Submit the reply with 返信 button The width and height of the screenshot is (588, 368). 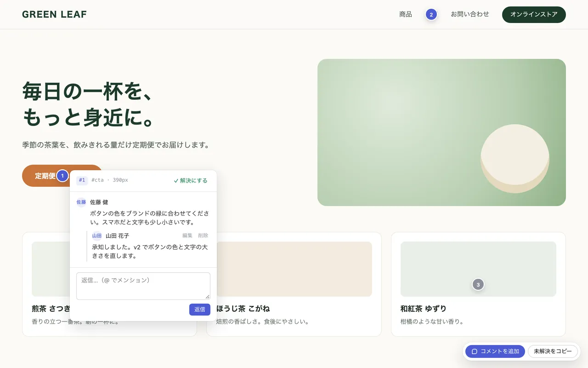(200, 310)
